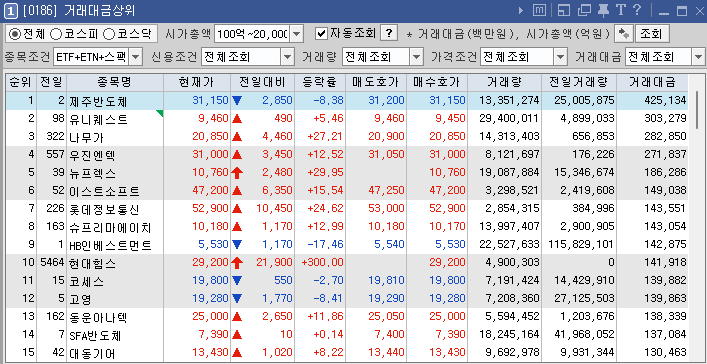The image size is (707, 364).
Task: Select stock row HB인베스트먼트
Action: tap(347, 245)
